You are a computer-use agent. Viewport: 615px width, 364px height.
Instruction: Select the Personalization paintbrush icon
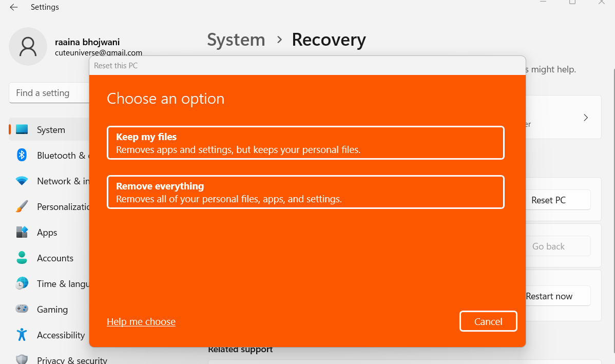point(22,207)
